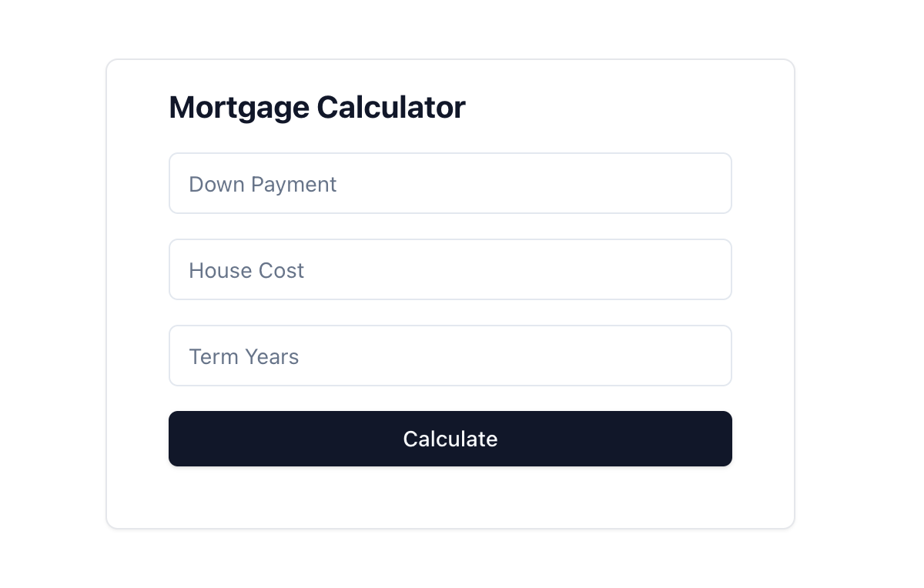Click the Calculate button
Viewport: 924px width, 588px height.
tap(450, 439)
